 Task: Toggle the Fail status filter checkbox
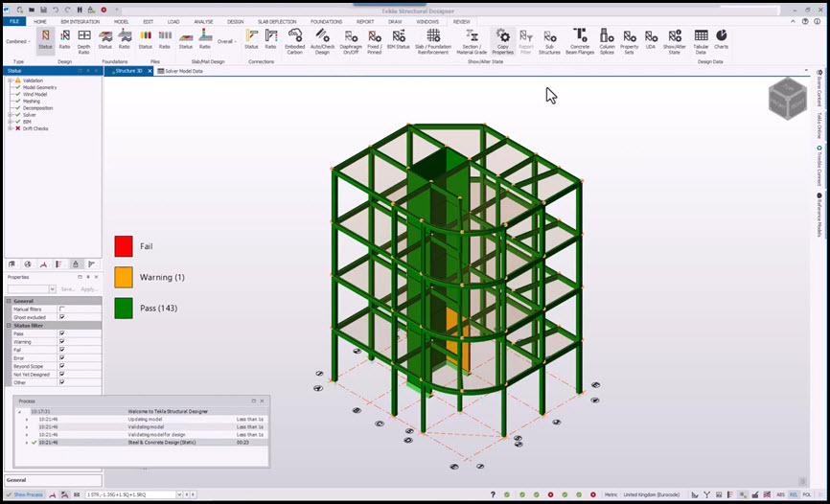62,350
